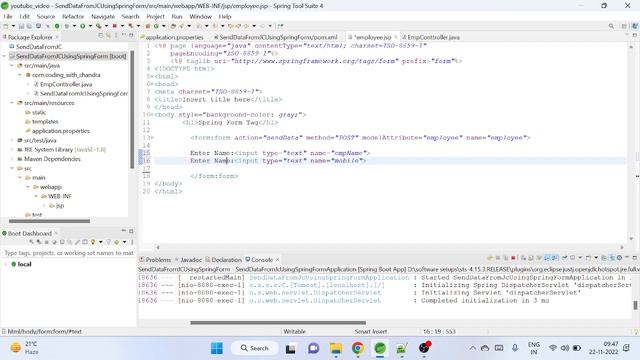Close the Console view tab
The height and width of the screenshot is (360, 640).
pos(278,260)
